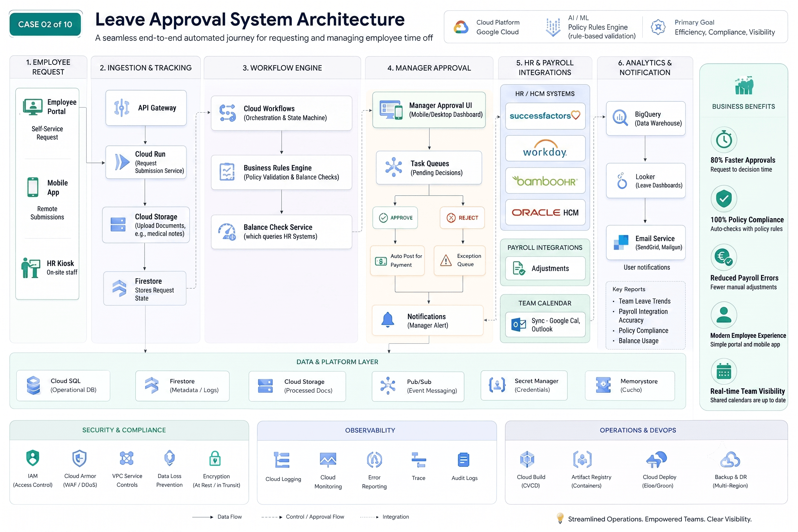Click the HR Kiosk presenter icon
798x532 pixels.
31,268
